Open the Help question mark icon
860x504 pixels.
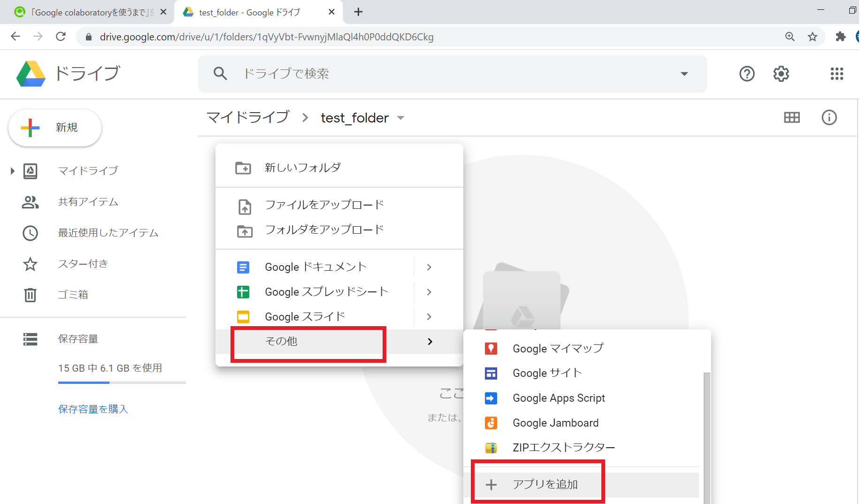pyautogui.click(x=747, y=74)
